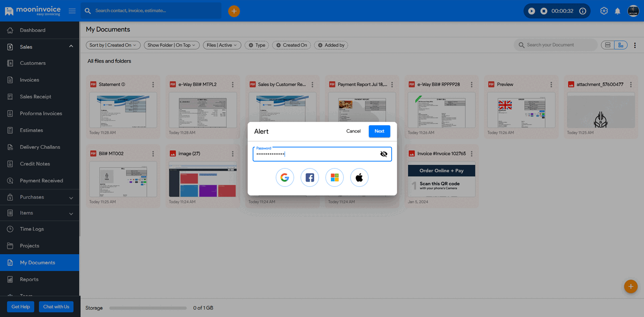Open Files Active dropdown
This screenshot has height=317, width=644.
point(222,45)
